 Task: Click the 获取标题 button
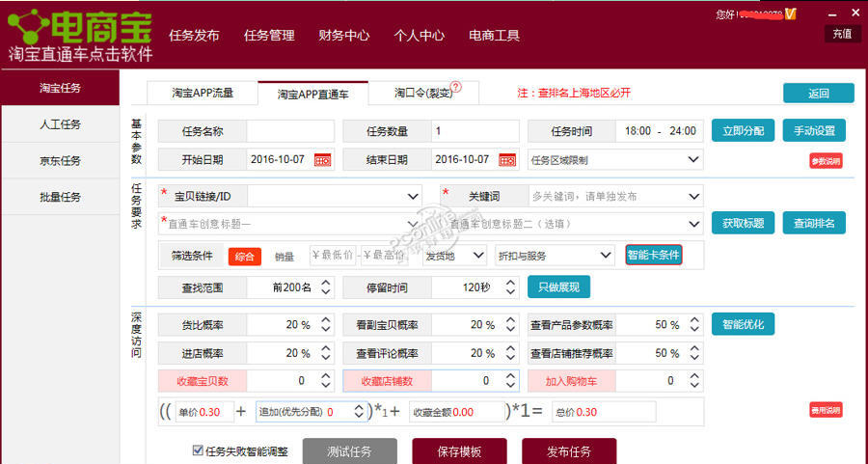tap(743, 223)
